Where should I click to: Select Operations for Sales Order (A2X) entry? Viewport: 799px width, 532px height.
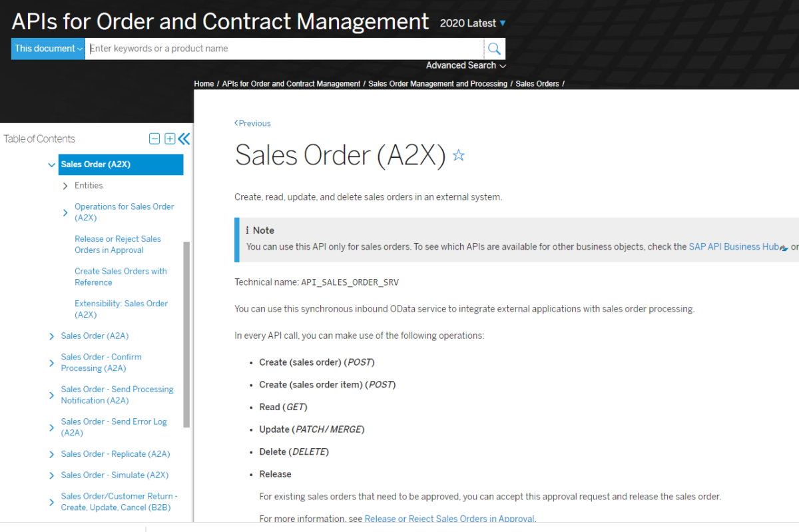click(124, 212)
